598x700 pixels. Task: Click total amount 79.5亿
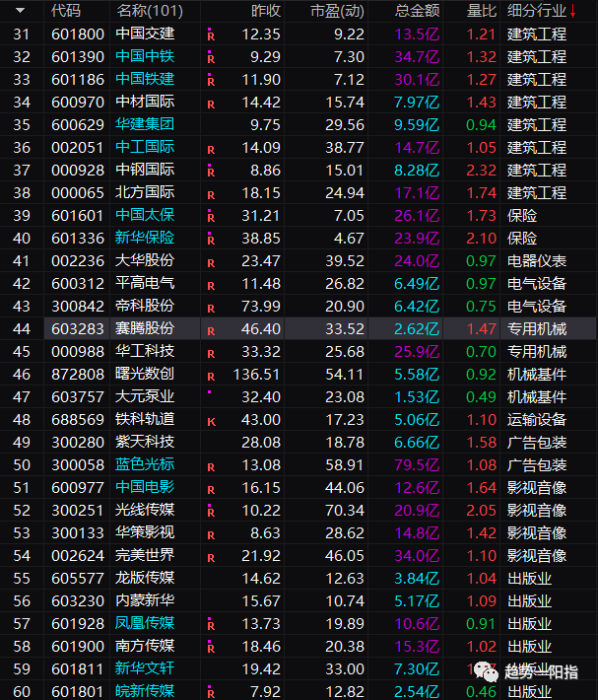417,465
